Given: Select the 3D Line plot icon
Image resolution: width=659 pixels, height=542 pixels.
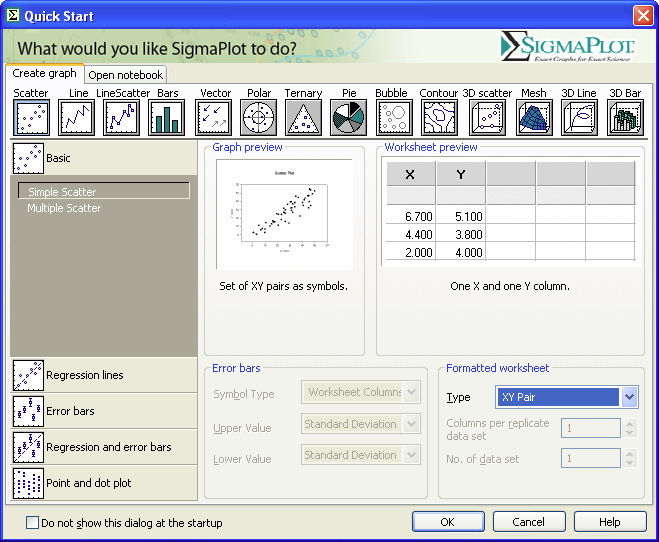Looking at the screenshot, I should [580, 118].
